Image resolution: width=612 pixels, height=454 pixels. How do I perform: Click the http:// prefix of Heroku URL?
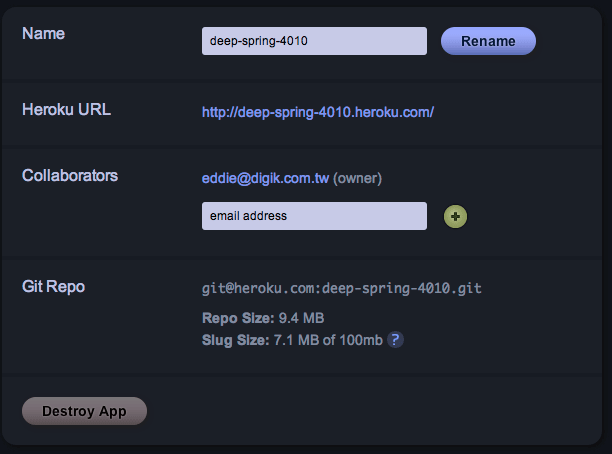tap(219, 112)
